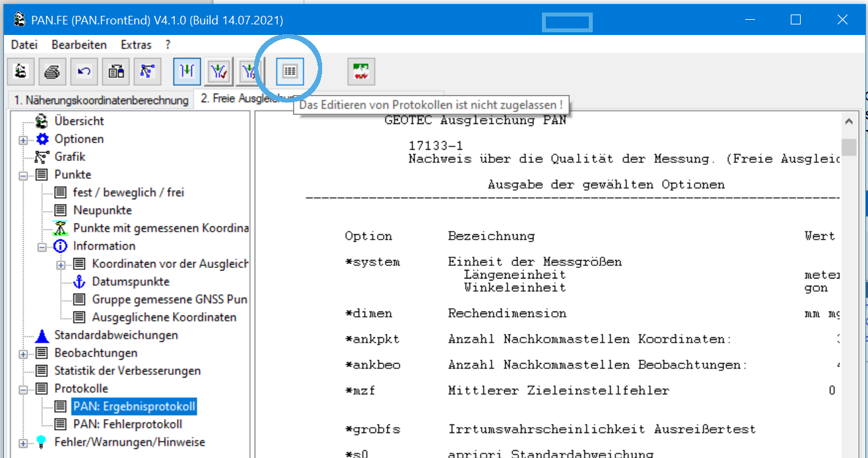Open the Extras menu
The image size is (868, 458).
[x=136, y=45]
